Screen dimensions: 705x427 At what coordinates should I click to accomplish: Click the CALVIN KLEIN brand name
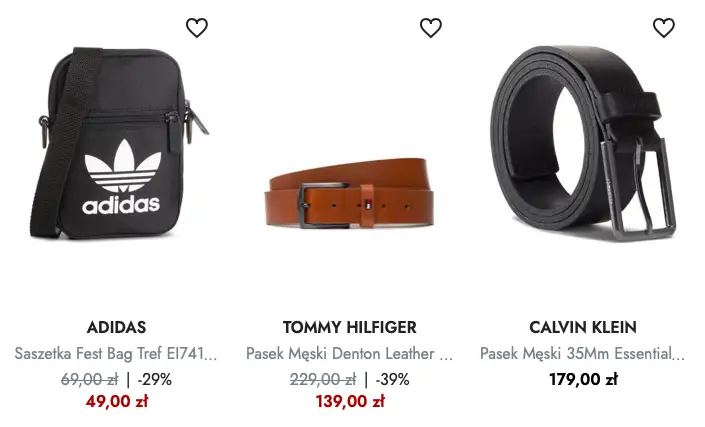[583, 327]
